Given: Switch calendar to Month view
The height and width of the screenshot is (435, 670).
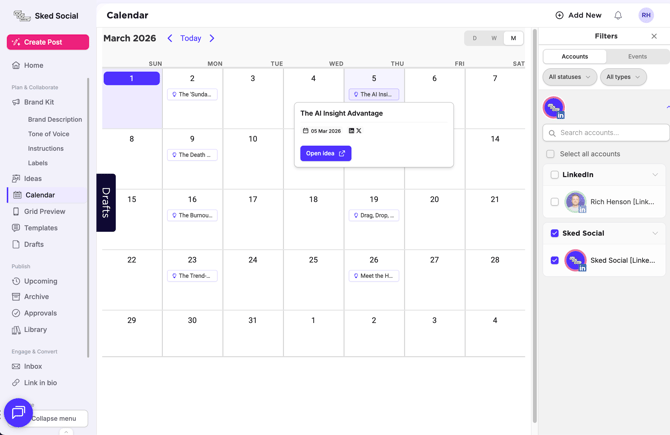Looking at the screenshot, I should coord(513,38).
